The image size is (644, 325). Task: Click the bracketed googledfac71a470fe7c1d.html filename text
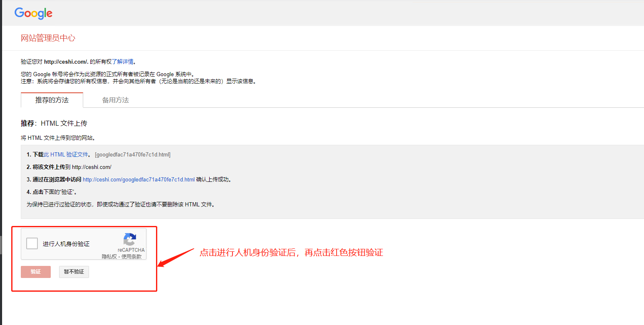[133, 154]
